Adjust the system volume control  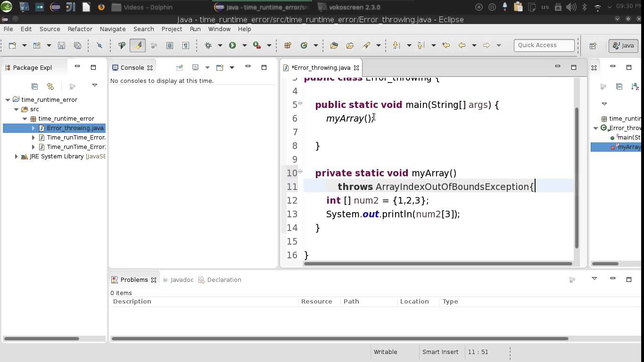[570, 7]
